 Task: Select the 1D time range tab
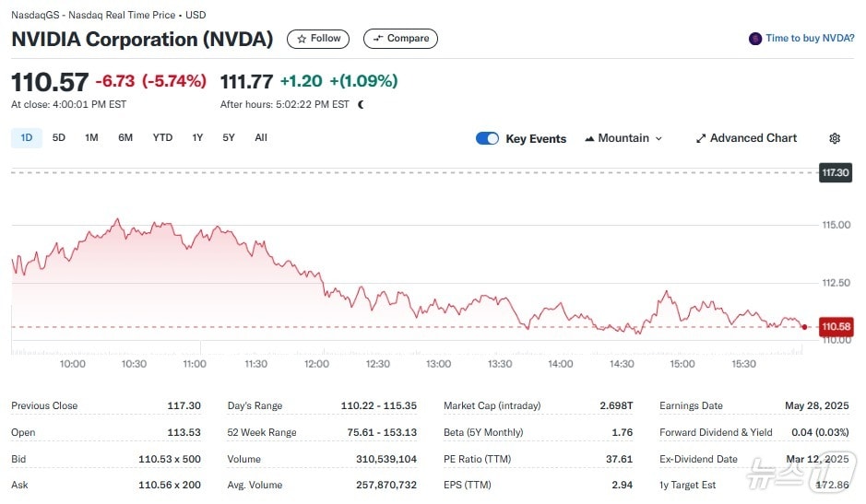pos(27,137)
